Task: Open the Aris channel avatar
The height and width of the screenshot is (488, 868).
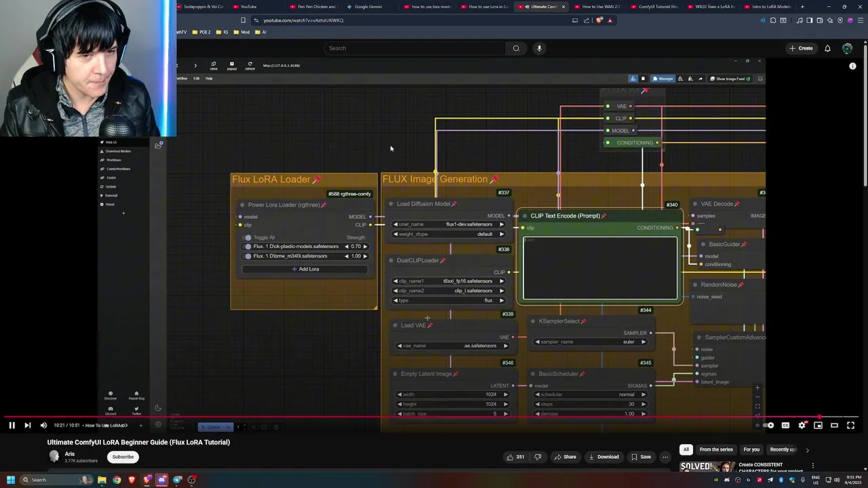Action: pos(54,456)
